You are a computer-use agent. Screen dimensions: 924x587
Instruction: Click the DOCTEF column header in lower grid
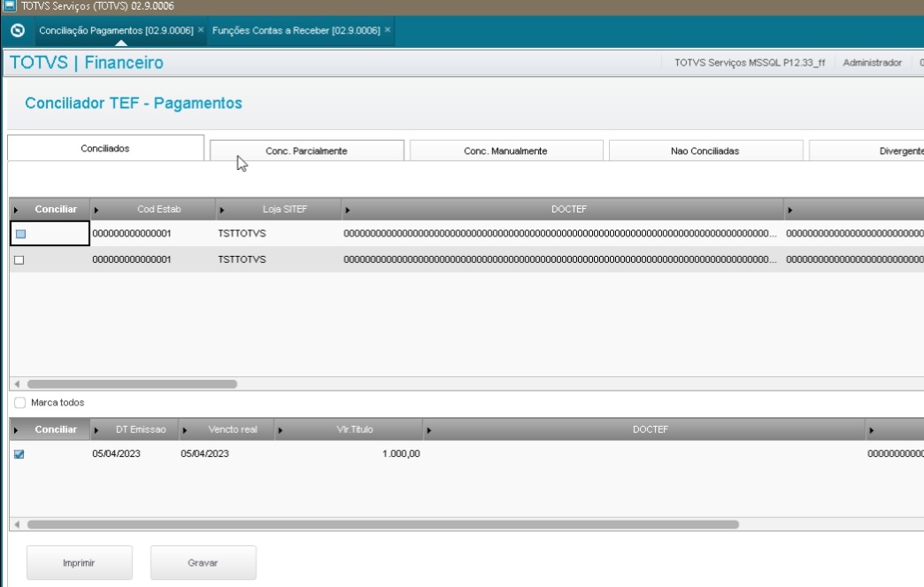644,429
